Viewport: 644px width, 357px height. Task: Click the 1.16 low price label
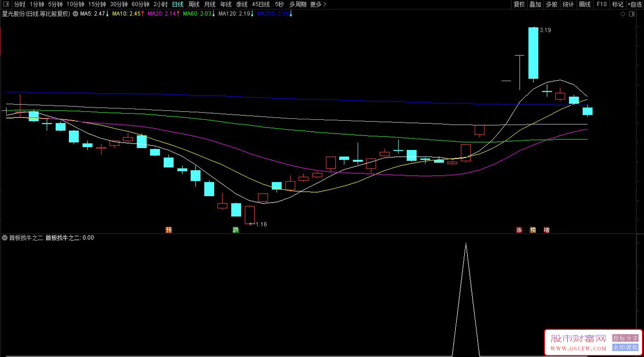261,224
